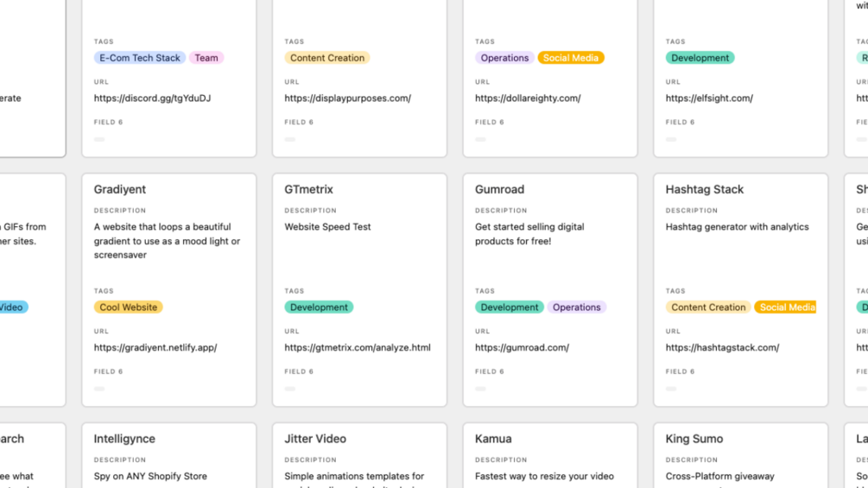Click the E-Com Tech Stack tag
The image size is (868, 488).
(140, 58)
